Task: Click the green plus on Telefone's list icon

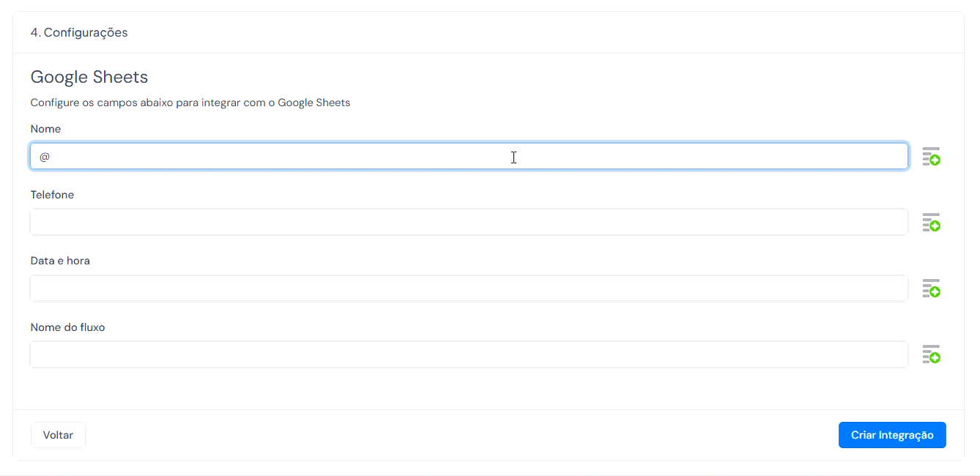Action: click(935, 226)
